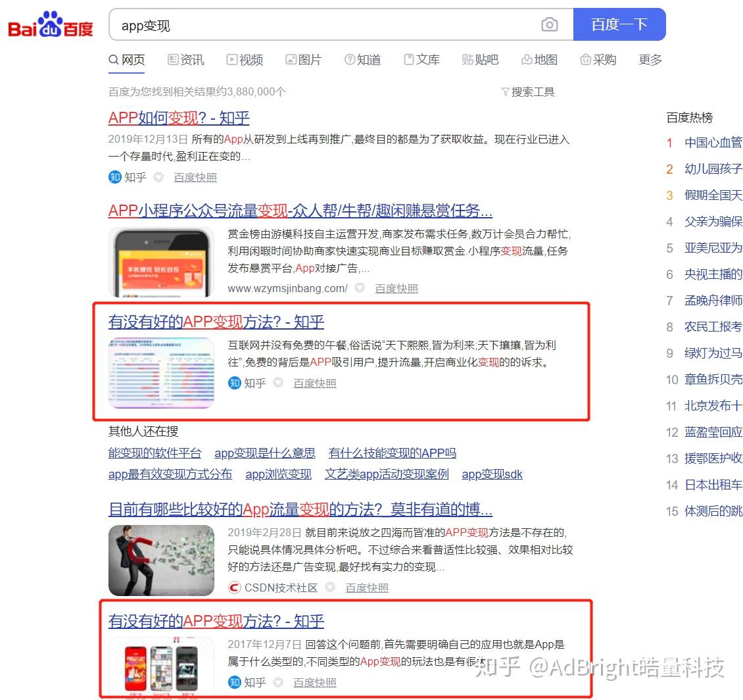Open hot list item 15 体测后的跳
The width and height of the screenshot is (743, 700).
713,511
